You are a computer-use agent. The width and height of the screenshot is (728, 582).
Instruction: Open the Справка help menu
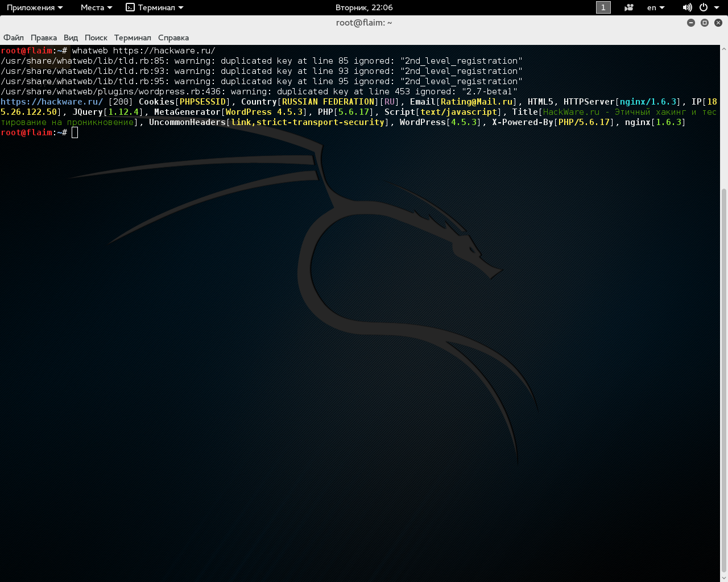(173, 38)
